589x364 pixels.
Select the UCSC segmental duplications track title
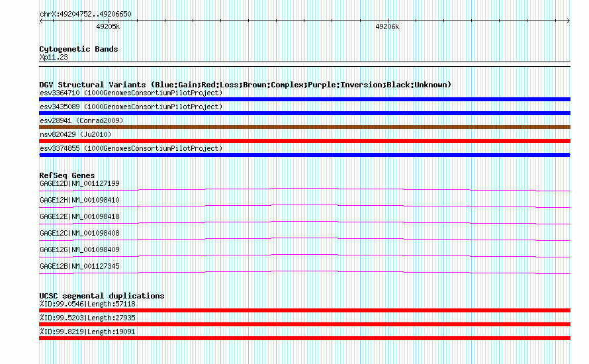(x=102, y=296)
